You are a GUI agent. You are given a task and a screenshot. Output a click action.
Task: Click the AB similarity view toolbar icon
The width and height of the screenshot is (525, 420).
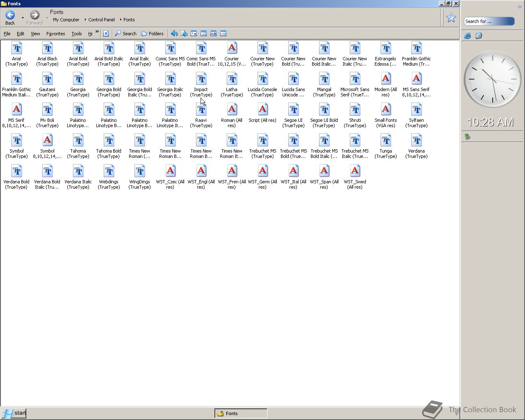pyautogui.click(x=213, y=34)
